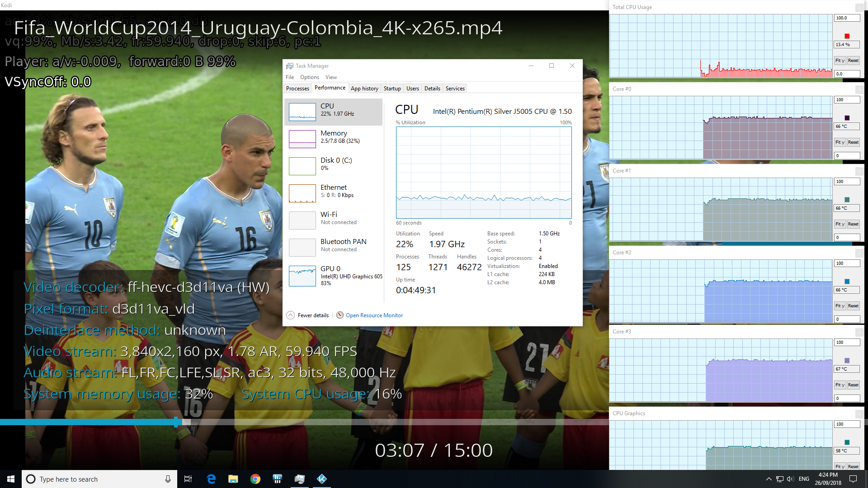Close the Core #2 graph panel
Viewport: 868px width, 488px height.
859,253
